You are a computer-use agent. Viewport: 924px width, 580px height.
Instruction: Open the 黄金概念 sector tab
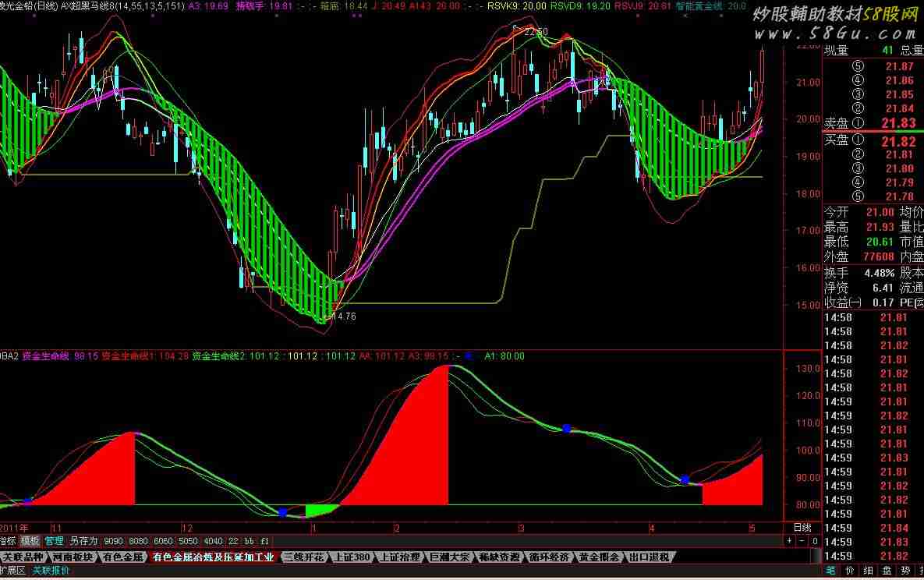pos(600,557)
